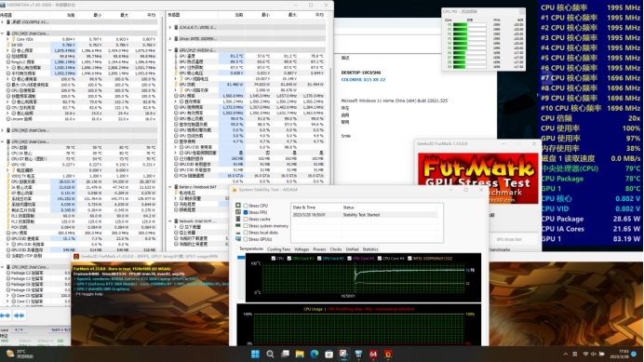Enable Stress cache checkbox

coord(246,219)
